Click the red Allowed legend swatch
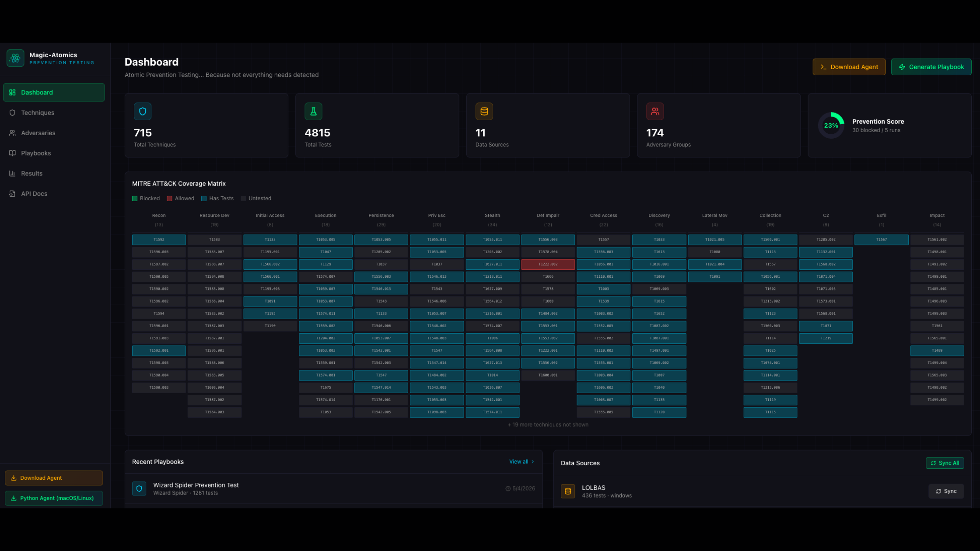Screen dimensions: 980x551 (x=169, y=199)
